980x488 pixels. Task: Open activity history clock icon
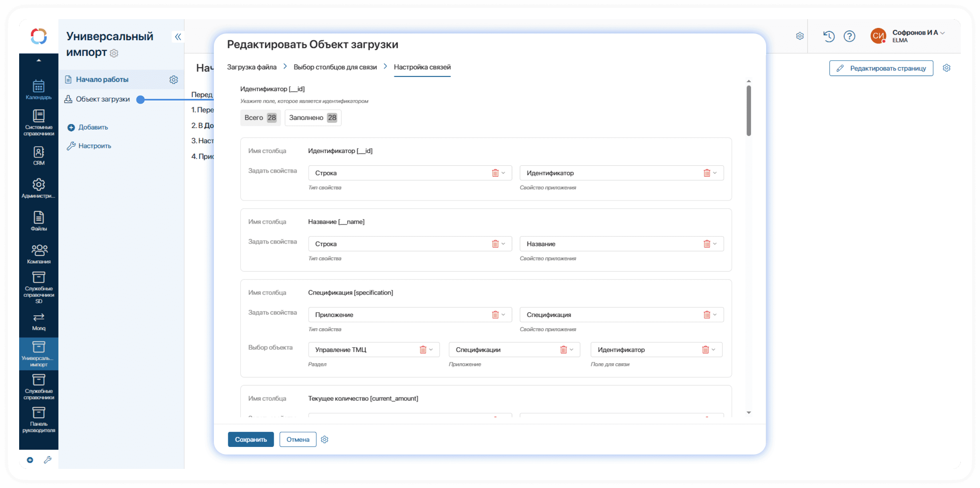pos(828,36)
